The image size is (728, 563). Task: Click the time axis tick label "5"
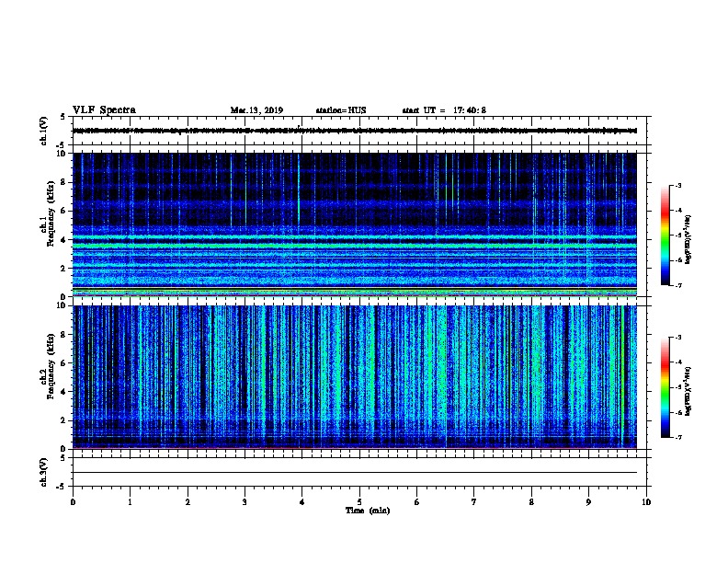359,502
